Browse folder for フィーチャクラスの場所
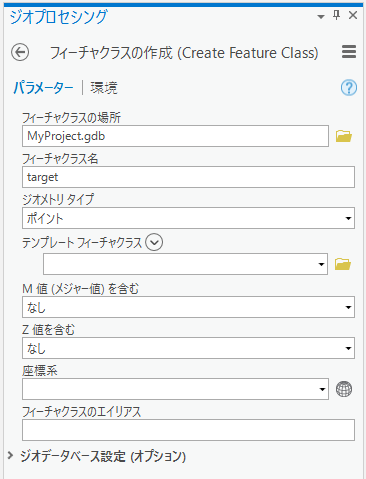 coord(344,136)
